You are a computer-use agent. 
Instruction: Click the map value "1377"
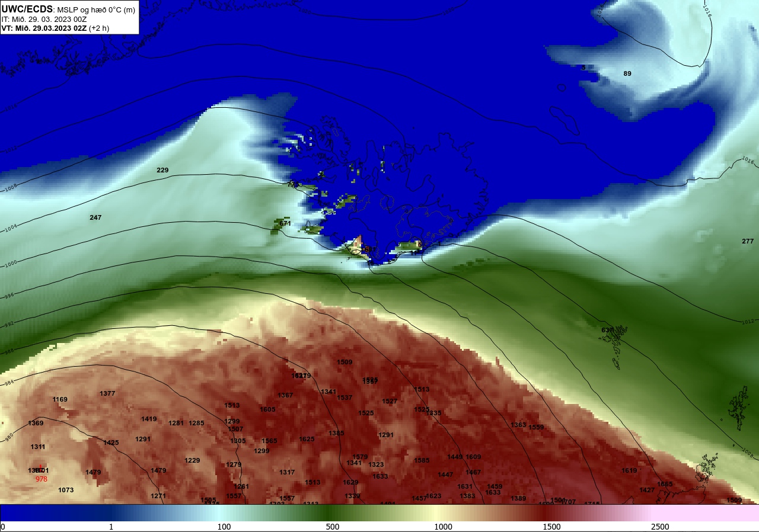coord(107,393)
